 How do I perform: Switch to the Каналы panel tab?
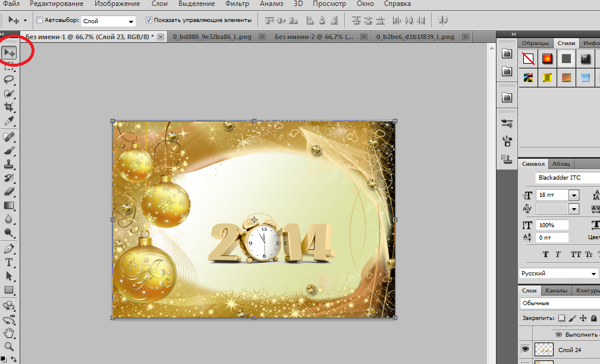(556, 290)
